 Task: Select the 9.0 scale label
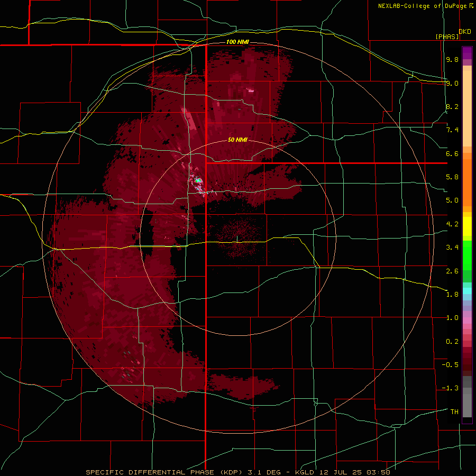click(452, 83)
